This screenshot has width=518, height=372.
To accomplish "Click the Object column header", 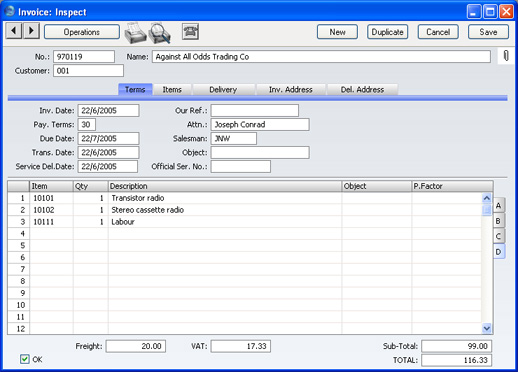I will click(377, 186).
